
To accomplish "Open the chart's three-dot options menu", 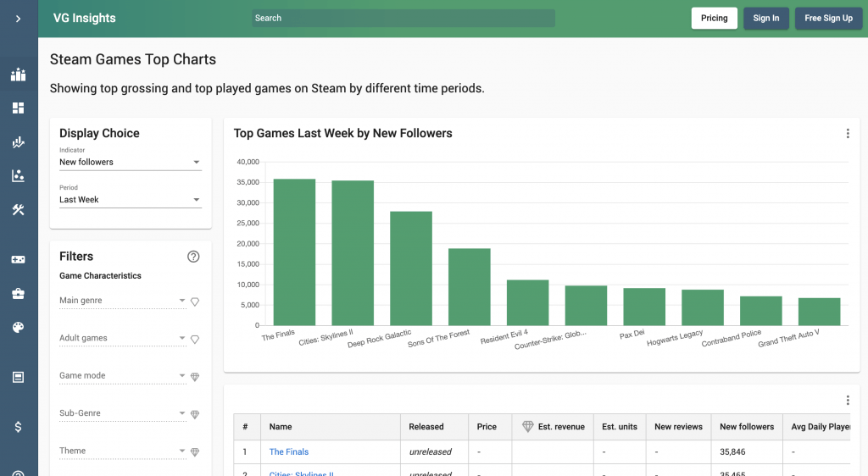I will point(848,133).
